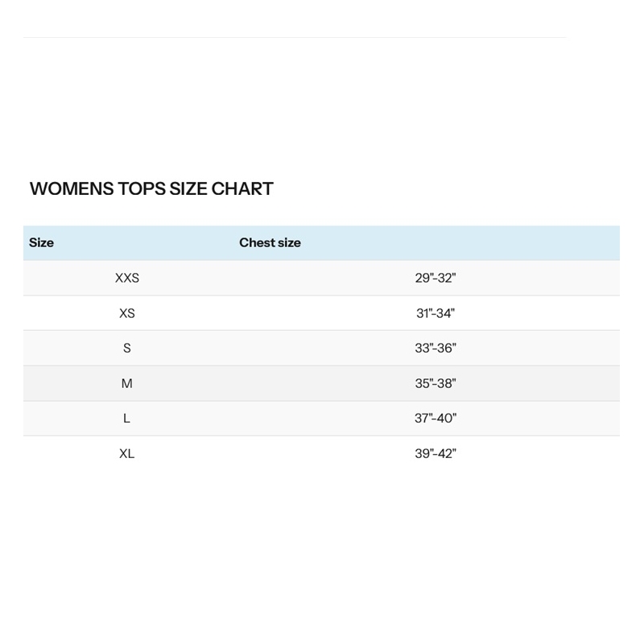
Task: Click the 37"-40" chest measurement
Action: tap(436, 419)
